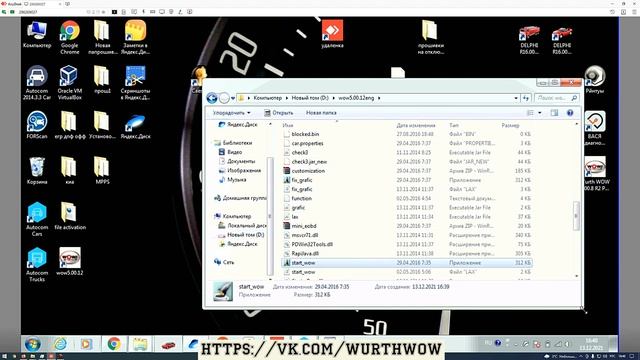Open the view options dropdown arrow
Viewport: 640px width, 360px height.
point(540,113)
